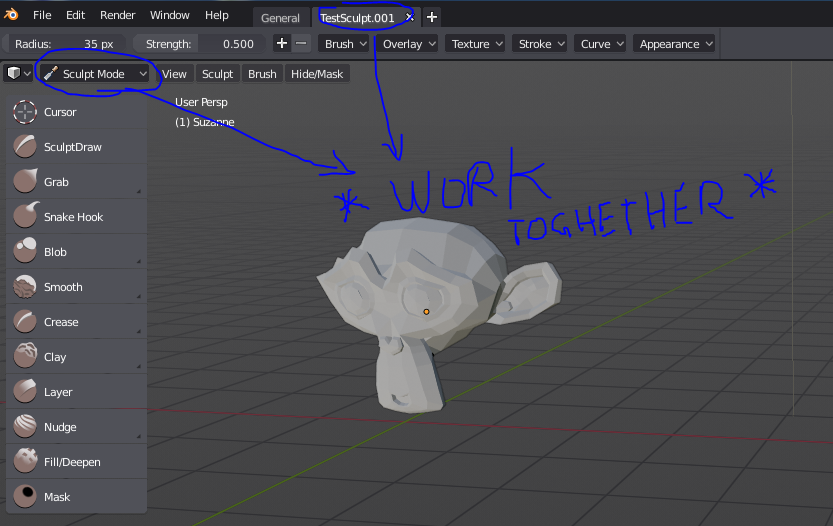
Task: Select the Fill/Deepen brush
Action: point(76,462)
